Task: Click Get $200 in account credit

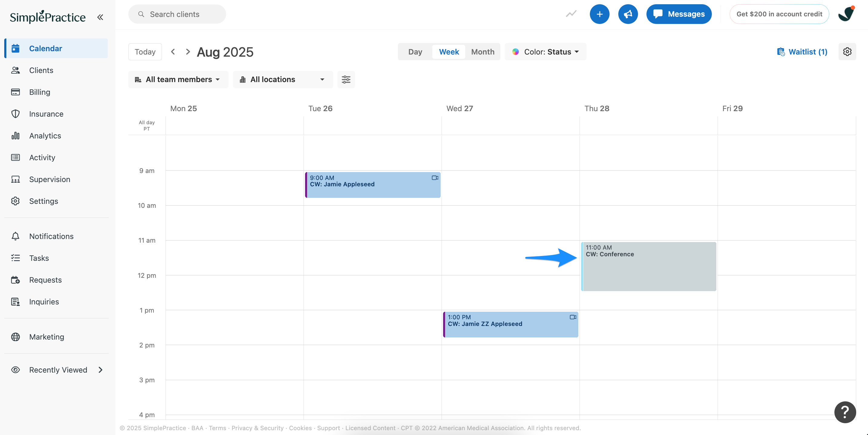Action: [x=779, y=14]
